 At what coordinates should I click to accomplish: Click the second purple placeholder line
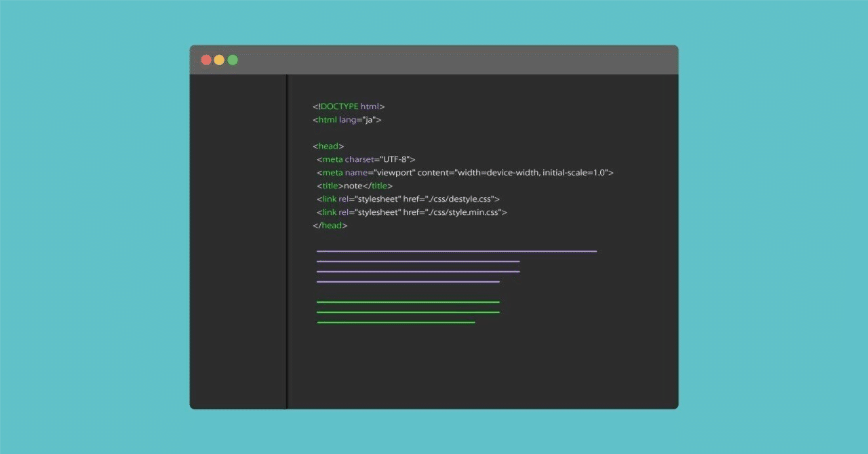click(x=417, y=261)
